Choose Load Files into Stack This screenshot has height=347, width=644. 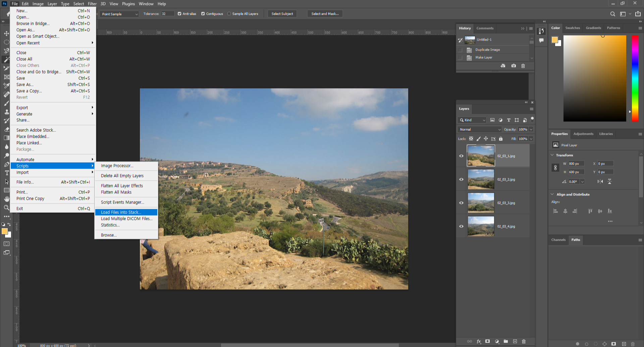126,212
